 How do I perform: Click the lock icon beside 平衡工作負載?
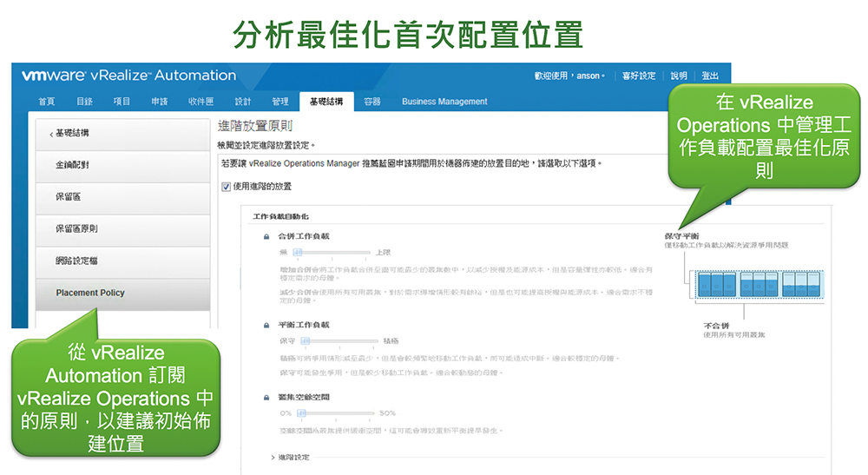[x=266, y=326]
